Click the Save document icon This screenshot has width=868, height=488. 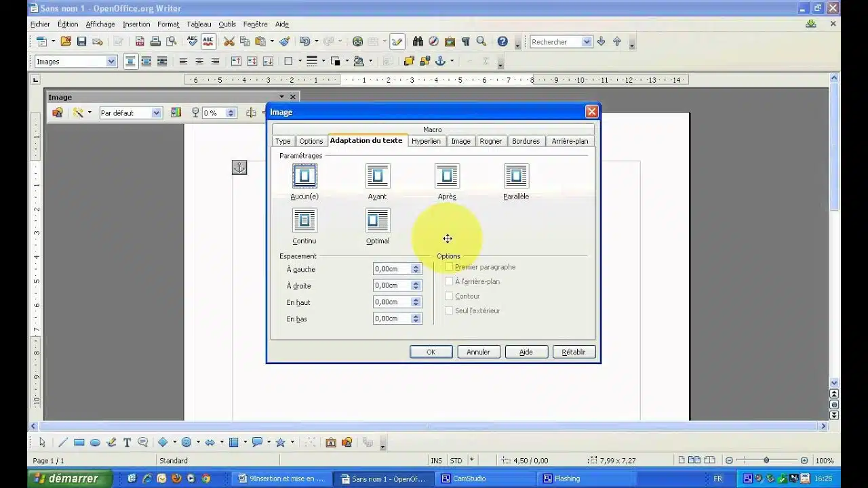pos(81,41)
